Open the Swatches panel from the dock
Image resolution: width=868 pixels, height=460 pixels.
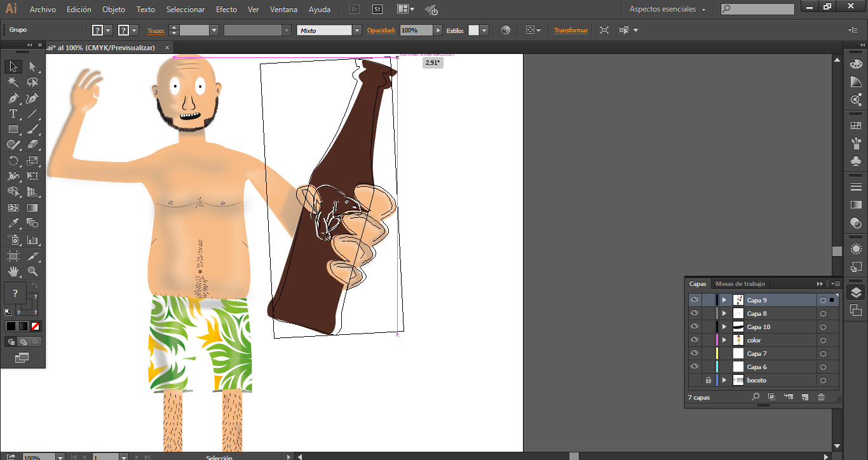click(856, 126)
